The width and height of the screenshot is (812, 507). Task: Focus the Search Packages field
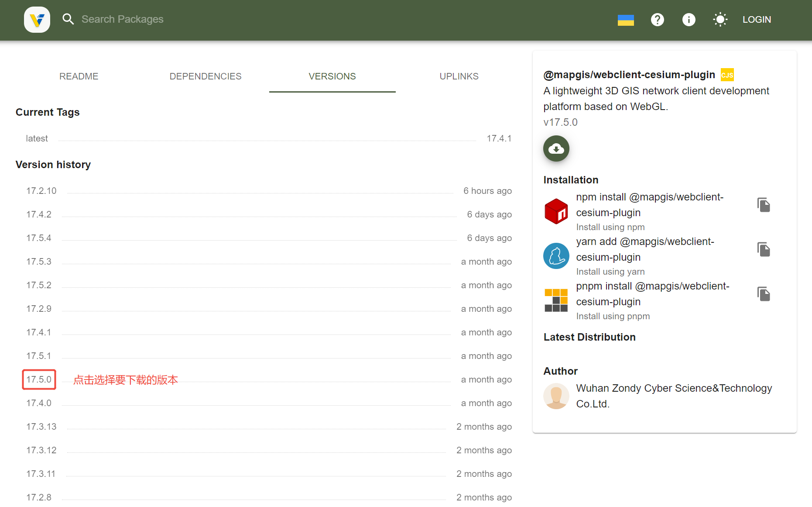pos(122,19)
